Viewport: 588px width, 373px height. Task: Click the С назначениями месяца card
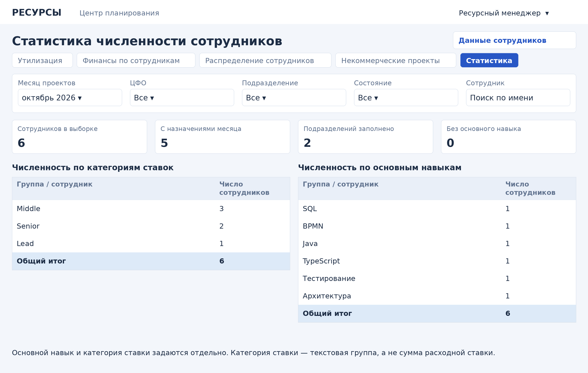pyautogui.click(x=222, y=137)
